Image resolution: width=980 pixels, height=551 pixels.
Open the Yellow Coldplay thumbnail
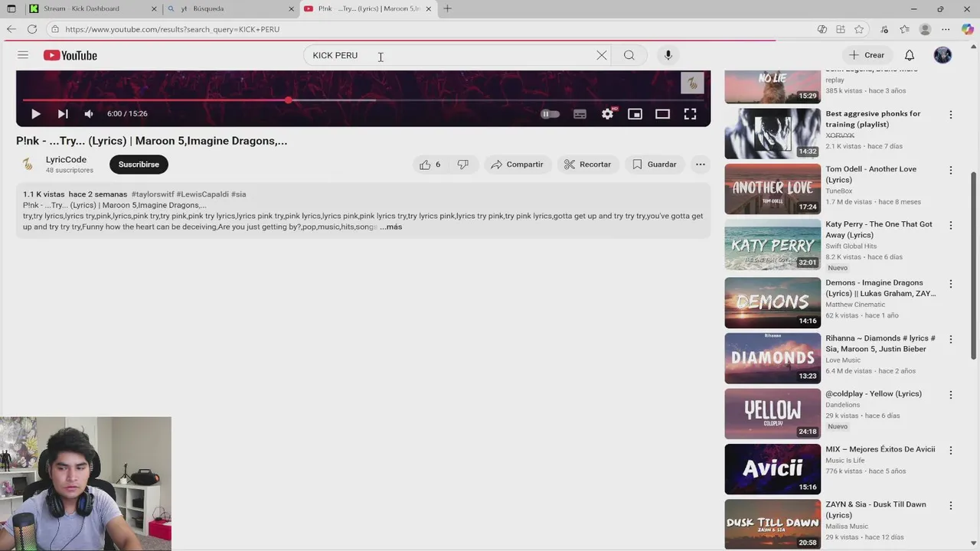tap(773, 413)
